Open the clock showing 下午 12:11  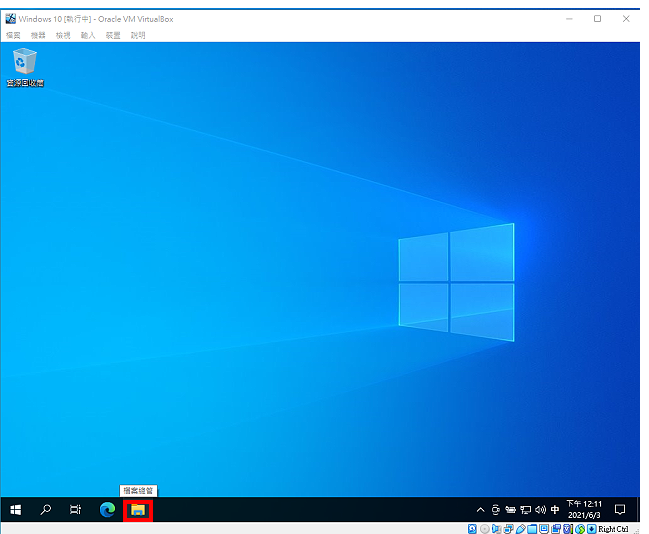tap(584, 509)
